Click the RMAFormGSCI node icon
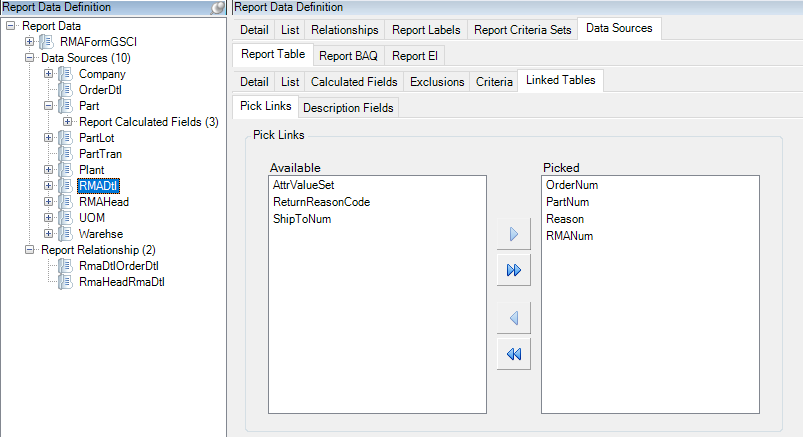 click(x=48, y=41)
